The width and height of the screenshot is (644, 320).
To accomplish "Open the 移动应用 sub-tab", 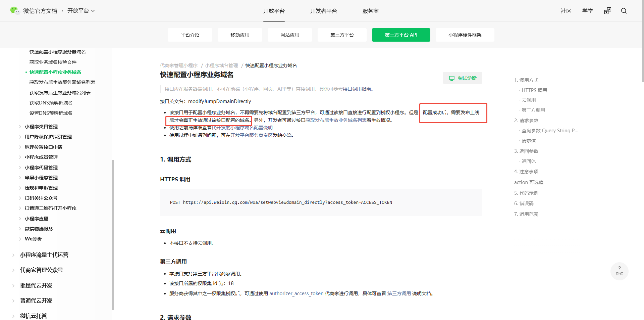I will tap(240, 35).
